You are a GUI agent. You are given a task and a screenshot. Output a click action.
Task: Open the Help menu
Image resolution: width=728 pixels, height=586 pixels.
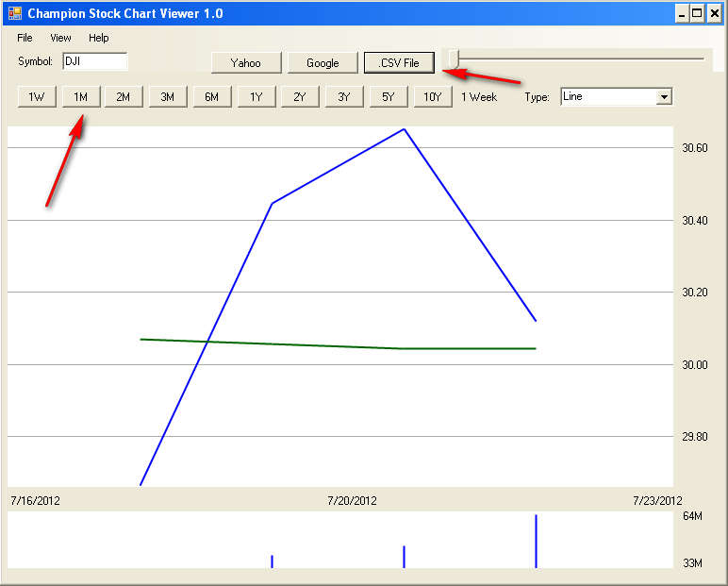98,38
